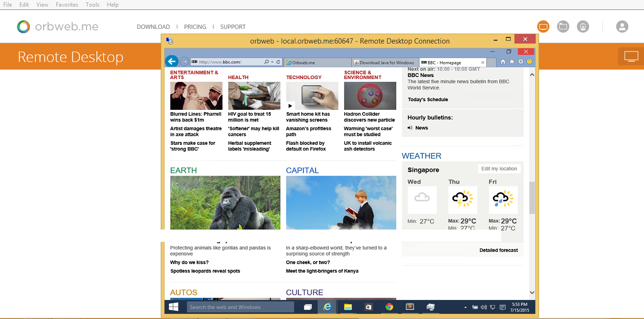The height and width of the screenshot is (319, 644).
Task: Close the BBC - Homepage tab
Action: click(483, 62)
